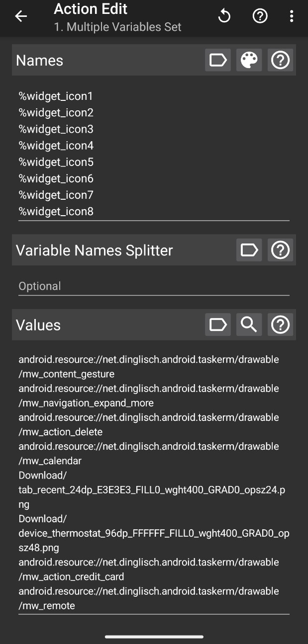Image resolution: width=308 pixels, height=644 pixels.
Task: Open the help icon in the Names section
Action: [x=281, y=60]
